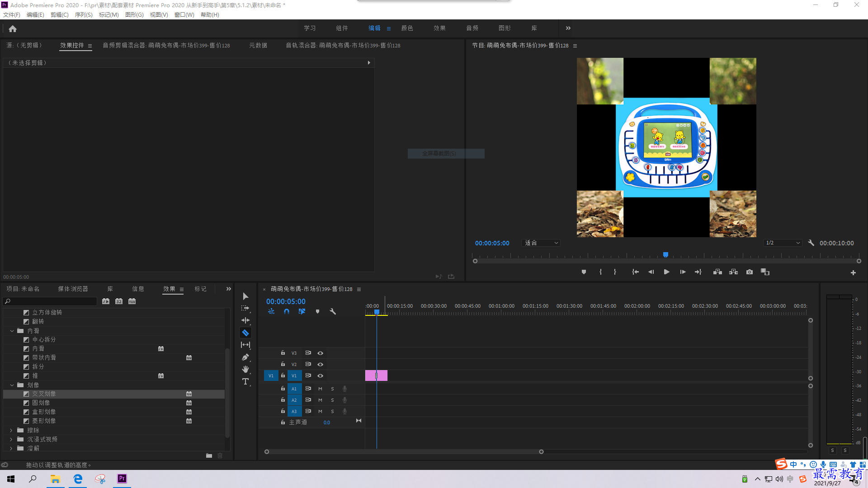The image size is (868, 488).
Task: Open timeline display settings wrench
Action: (x=333, y=311)
